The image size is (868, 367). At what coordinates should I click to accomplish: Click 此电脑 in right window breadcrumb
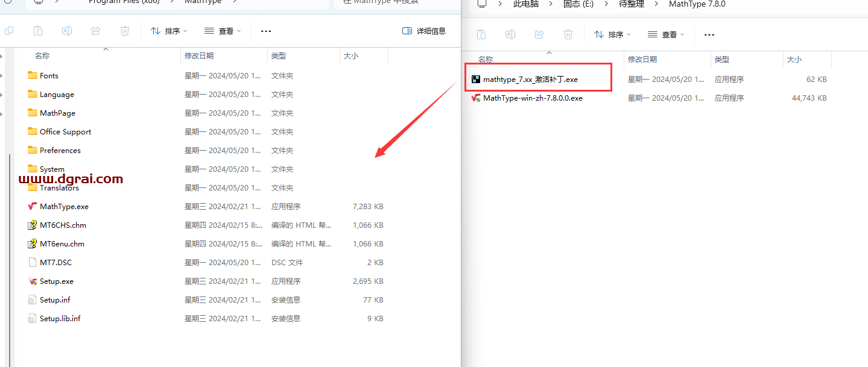(x=526, y=4)
